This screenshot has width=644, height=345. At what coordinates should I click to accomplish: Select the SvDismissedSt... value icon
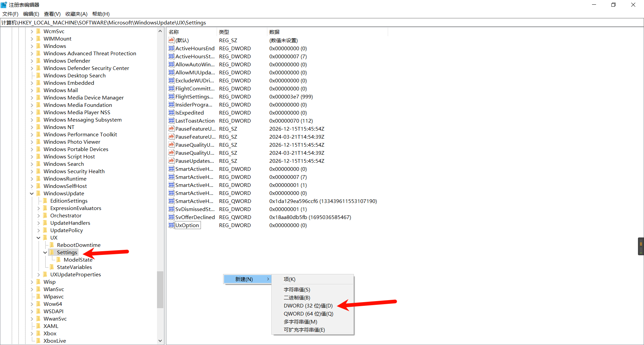(x=171, y=209)
